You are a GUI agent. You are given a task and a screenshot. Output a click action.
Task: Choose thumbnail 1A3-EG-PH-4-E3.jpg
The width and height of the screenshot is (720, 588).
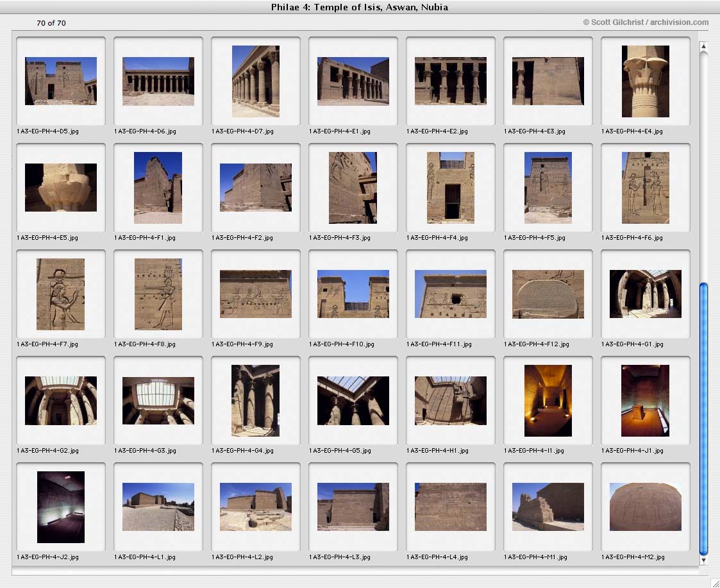coord(548,81)
